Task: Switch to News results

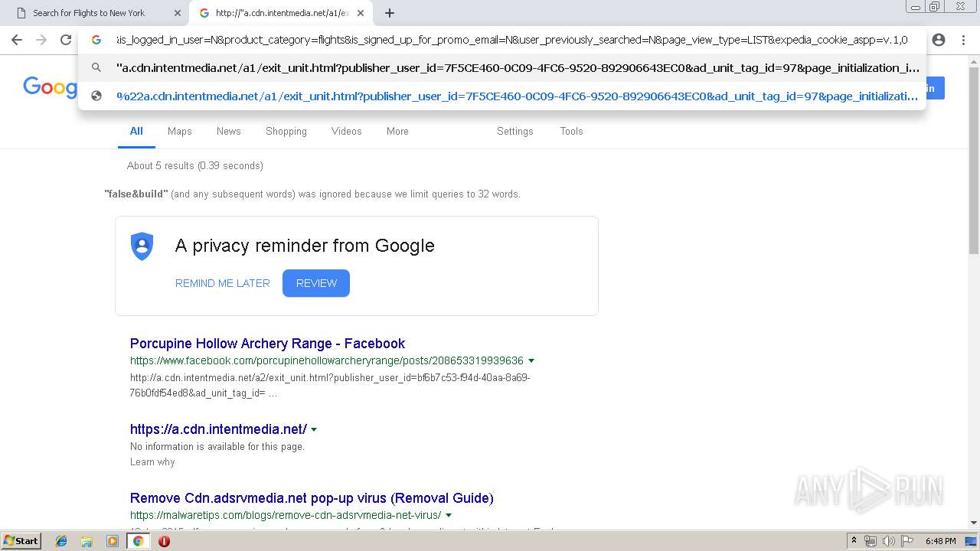Action: click(x=229, y=132)
